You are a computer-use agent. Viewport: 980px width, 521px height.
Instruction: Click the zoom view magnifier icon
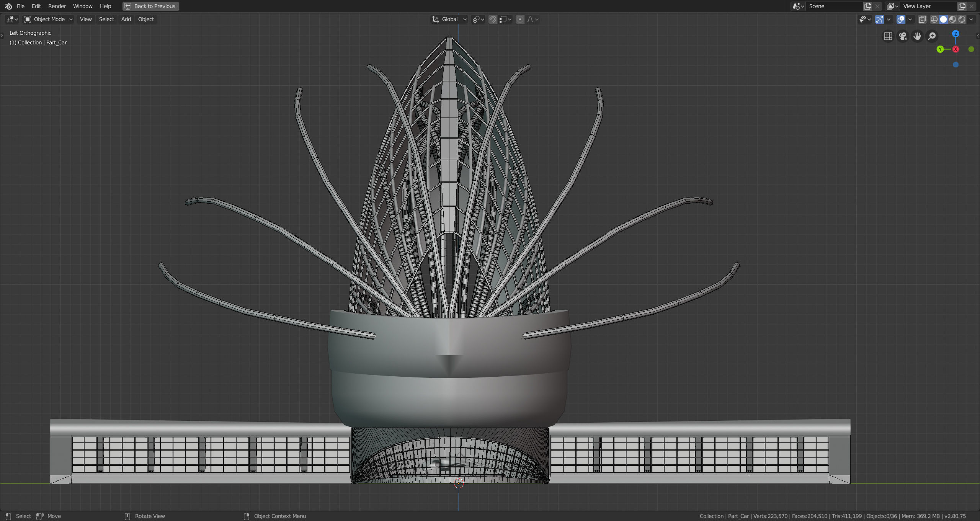pyautogui.click(x=932, y=36)
